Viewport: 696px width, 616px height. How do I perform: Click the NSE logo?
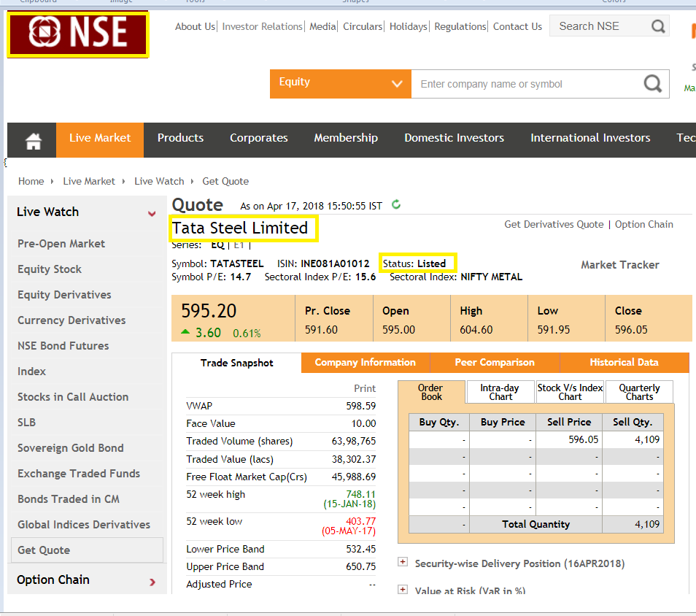tap(78, 34)
